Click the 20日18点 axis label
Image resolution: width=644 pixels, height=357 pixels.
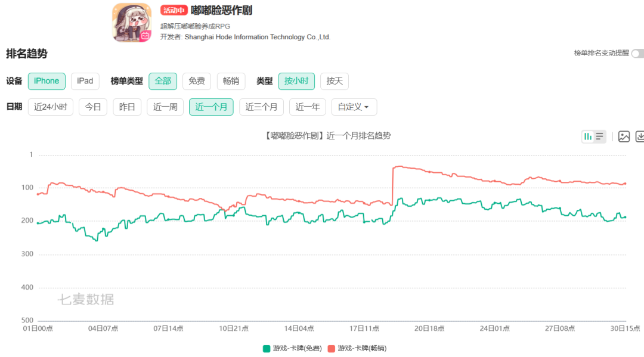[x=429, y=328]
